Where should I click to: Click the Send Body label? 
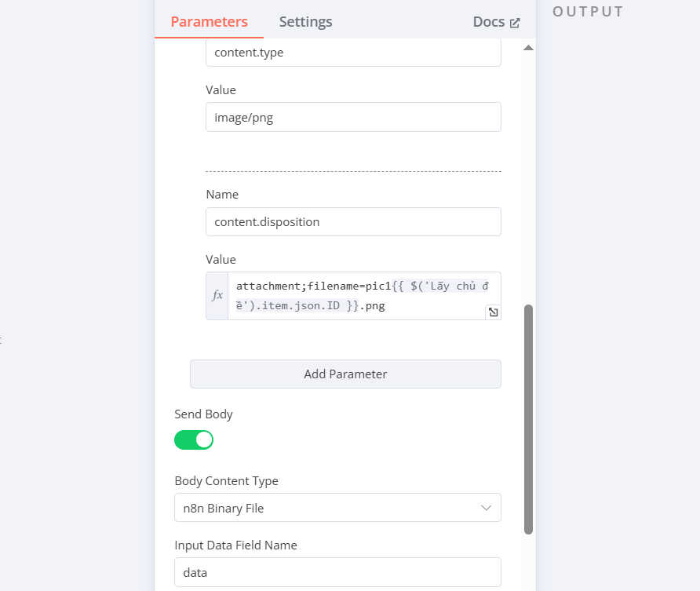203,414
